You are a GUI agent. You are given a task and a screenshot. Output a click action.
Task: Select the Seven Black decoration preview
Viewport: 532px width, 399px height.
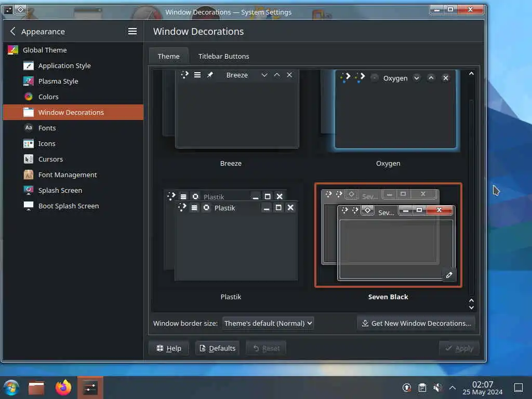388,235
